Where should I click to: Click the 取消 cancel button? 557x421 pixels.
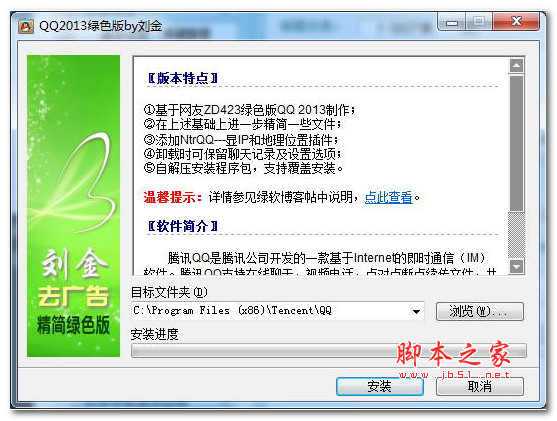[480, 386]
